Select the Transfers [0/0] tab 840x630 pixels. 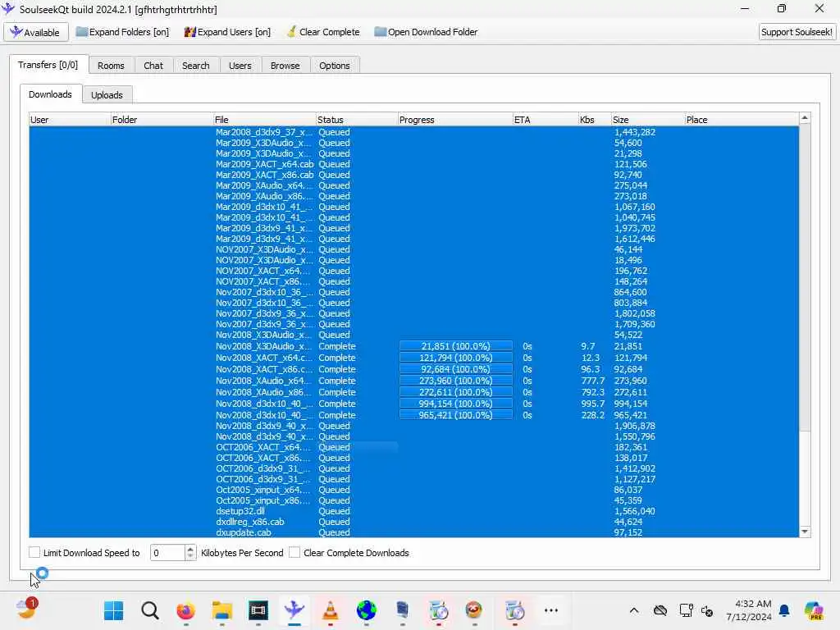[48, 65]
